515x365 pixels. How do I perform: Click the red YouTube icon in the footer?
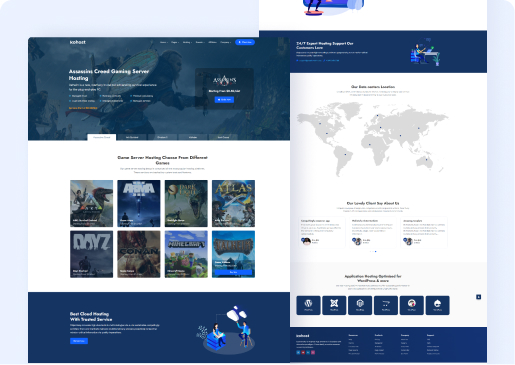(x=303, y=352)
